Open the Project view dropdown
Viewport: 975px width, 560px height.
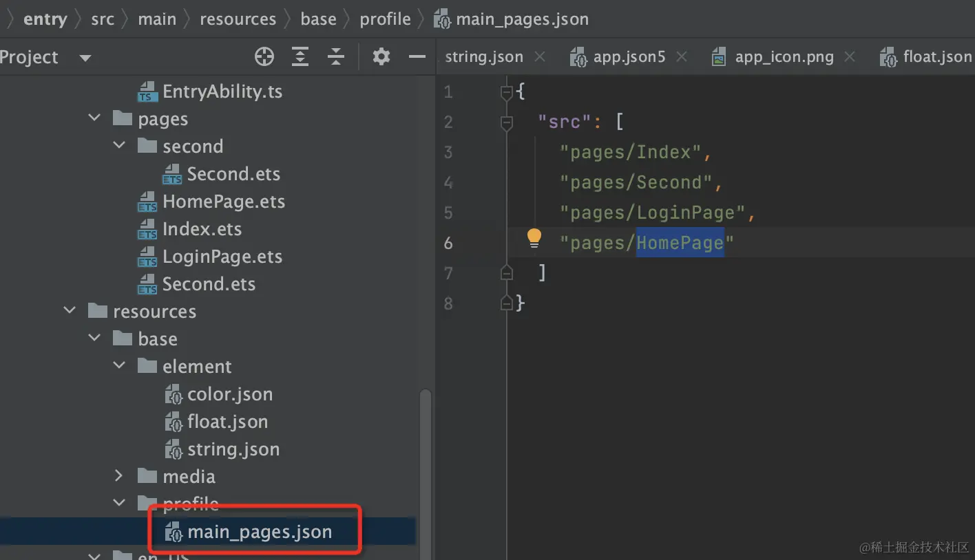[x=85, y=58]
